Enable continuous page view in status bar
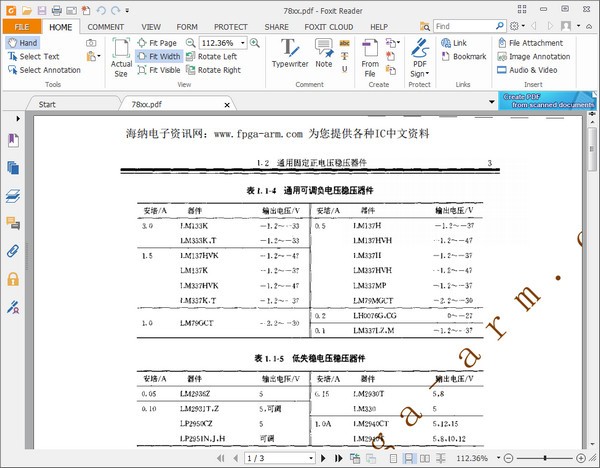The image size is (600, 468). tap(409, 457)
